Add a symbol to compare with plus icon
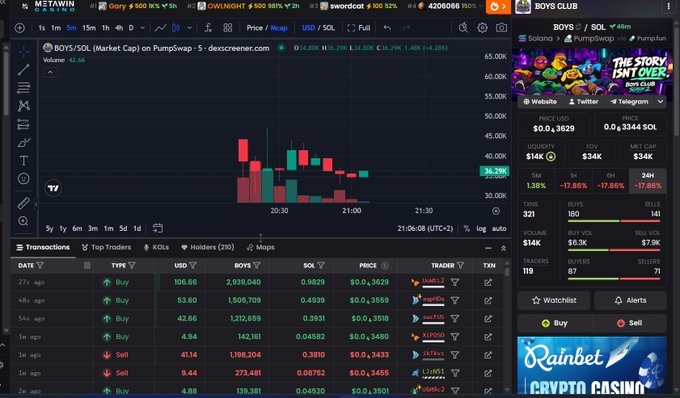 20,28
